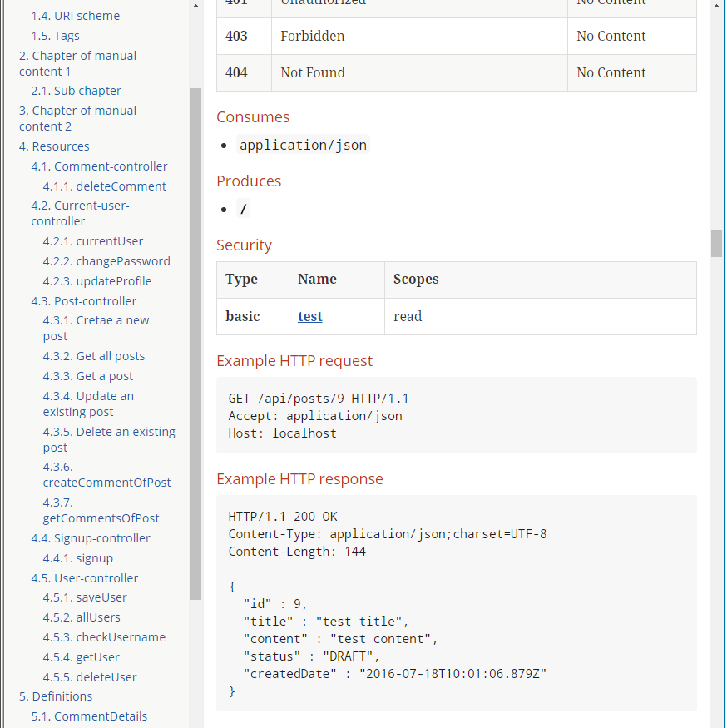This screenshot has width=727, height=728.
Task: Click the 'HTTP/1.1 200 OK' line
Action: coord(283,517)
